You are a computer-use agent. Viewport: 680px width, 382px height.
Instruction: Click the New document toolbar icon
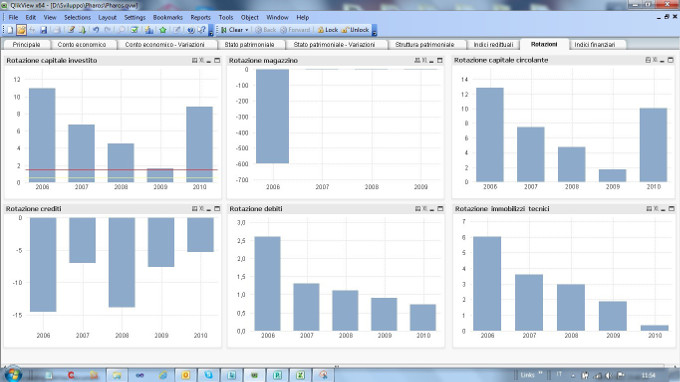[x=10, y=30]
